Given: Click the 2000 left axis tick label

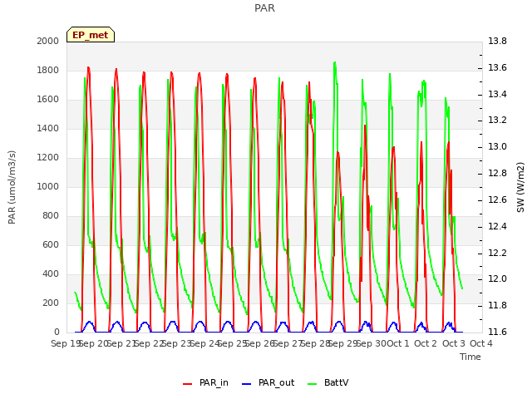Looking at the screenshot, I should 48,41.
